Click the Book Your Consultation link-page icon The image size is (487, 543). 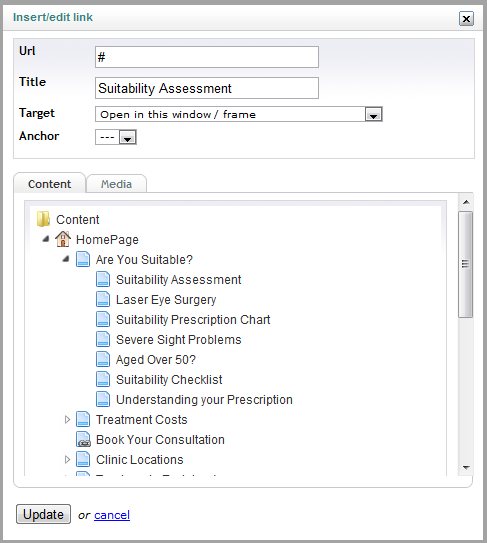tap(83, 439)
